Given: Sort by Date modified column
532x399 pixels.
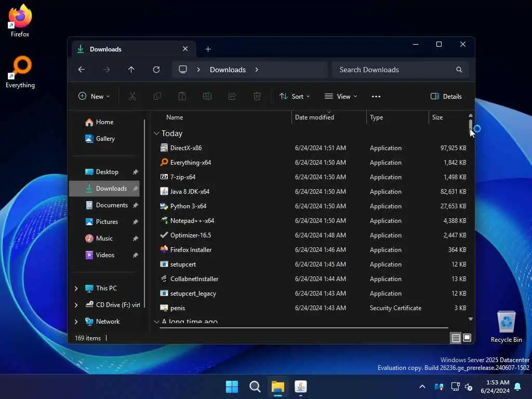Looking at the screenshot, I should click(314, 117).
